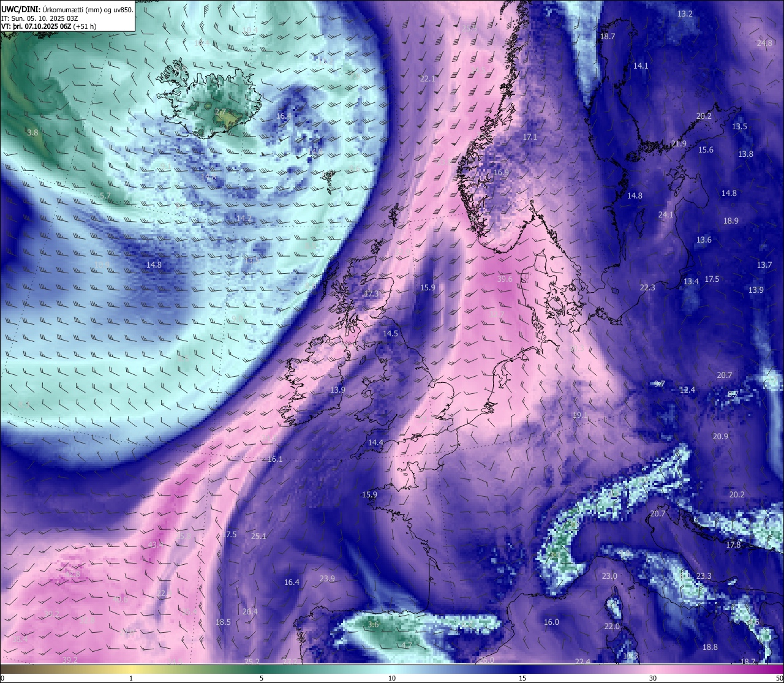Click the 23.9 value label
The image size is (784, 683).
point(327,578)
